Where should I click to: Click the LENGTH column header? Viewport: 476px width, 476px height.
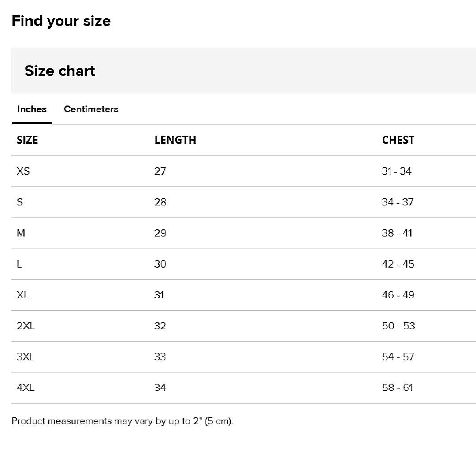[x=175, y=140]
